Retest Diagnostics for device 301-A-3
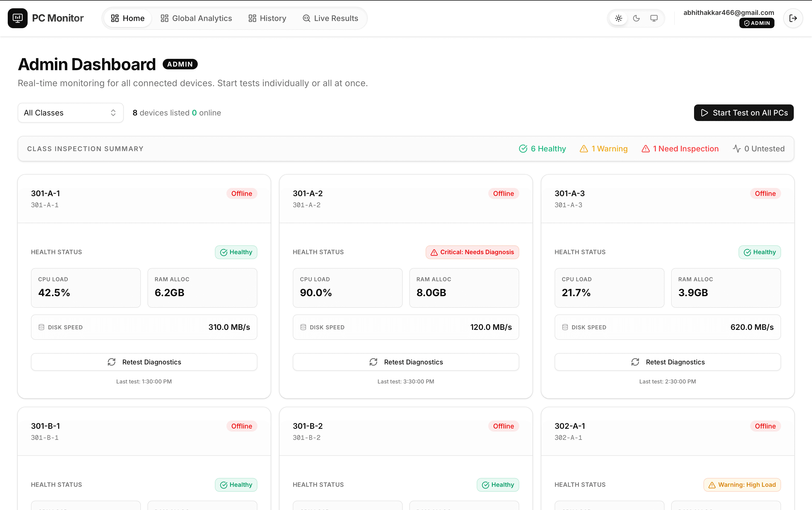Image resolution: width=812 pixels, height=510 pixels. tap(668, 362)
